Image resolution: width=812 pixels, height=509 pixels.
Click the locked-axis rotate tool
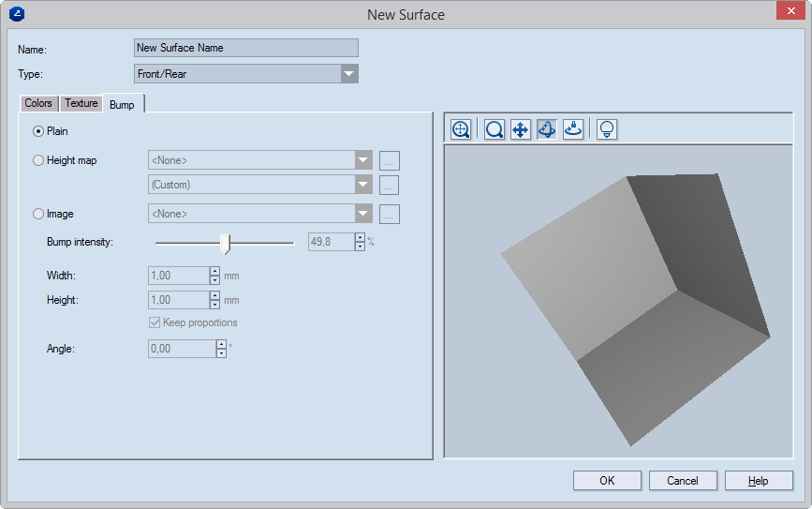coord(573,129)
